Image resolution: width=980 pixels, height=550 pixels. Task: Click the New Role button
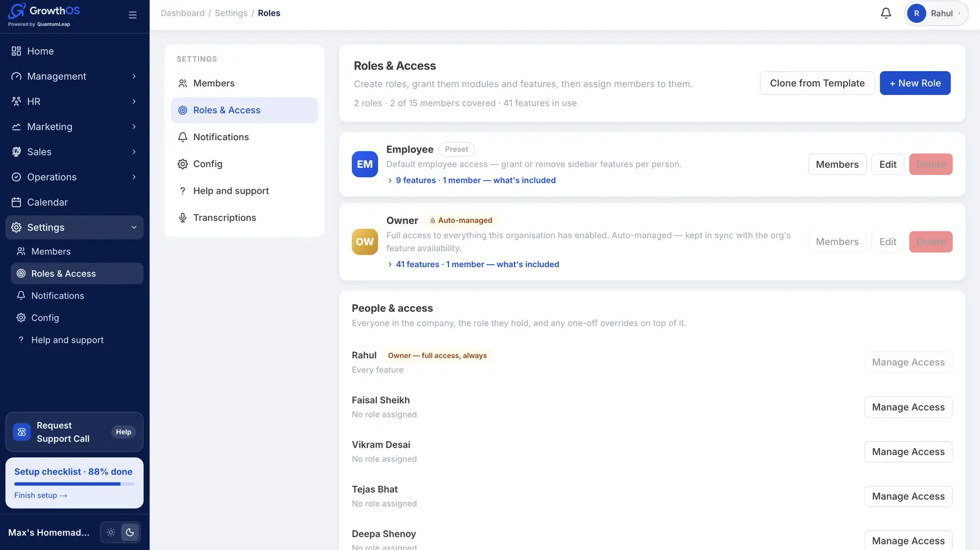[x=915, y=83]
